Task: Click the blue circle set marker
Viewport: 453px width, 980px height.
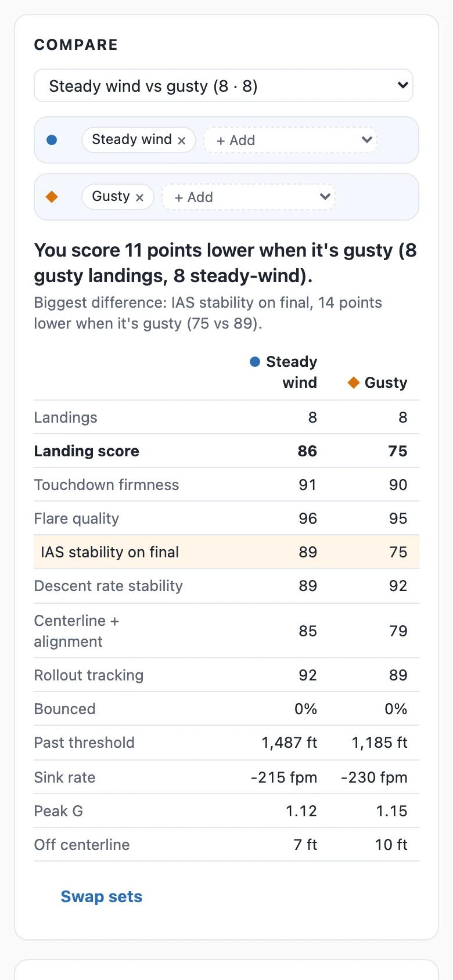Action: 52,140
